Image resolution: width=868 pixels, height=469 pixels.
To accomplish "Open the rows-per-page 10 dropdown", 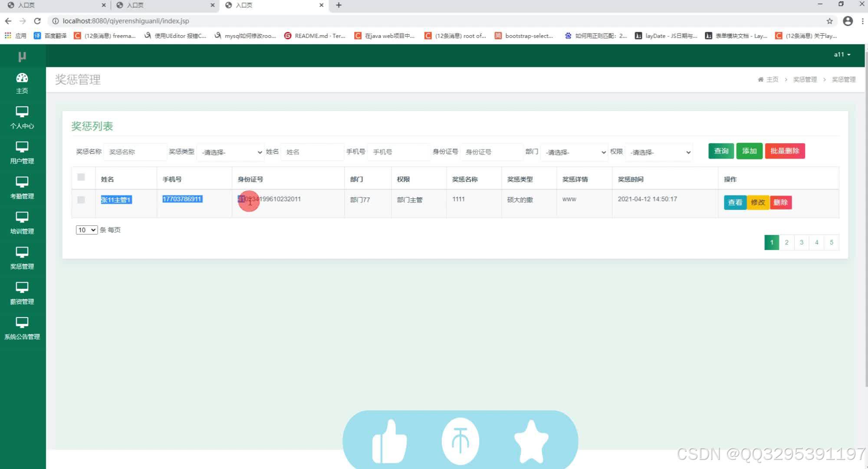I will 86,230.
